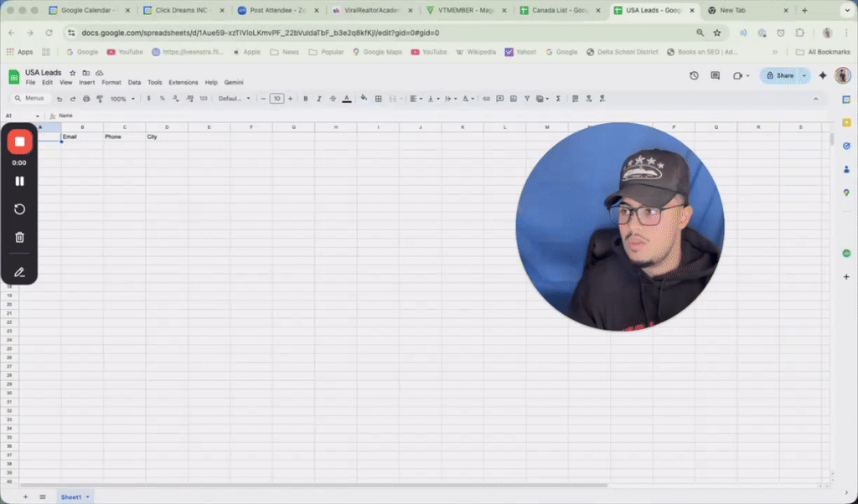Switch to the Canada List browser tab
This screenshot has height=504, width=858.
(x=557, y=11)
